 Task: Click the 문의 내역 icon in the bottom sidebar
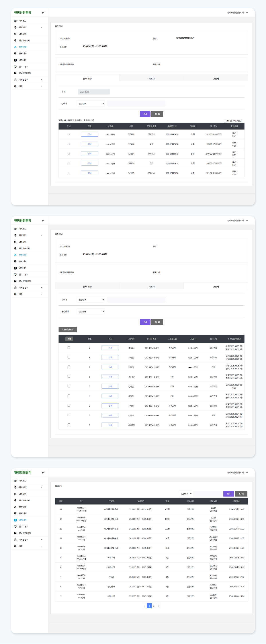[x=15, y=514]
